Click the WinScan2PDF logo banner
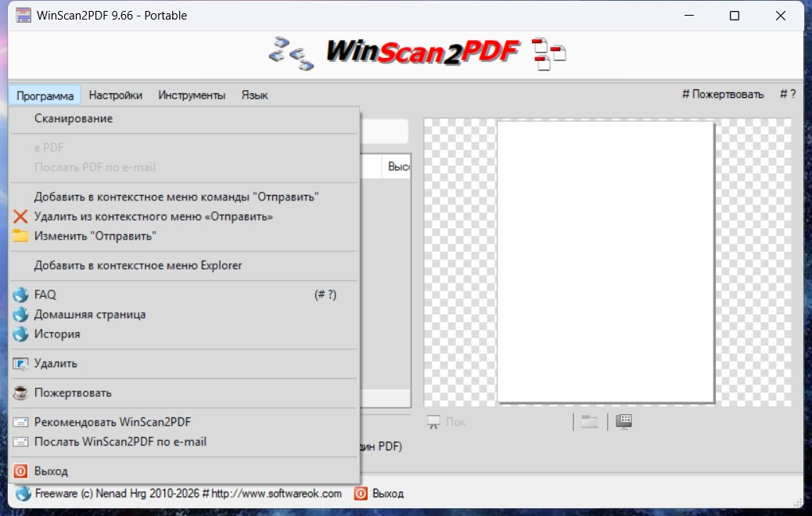This screenshot has width=812, height=516. [422, 52]
